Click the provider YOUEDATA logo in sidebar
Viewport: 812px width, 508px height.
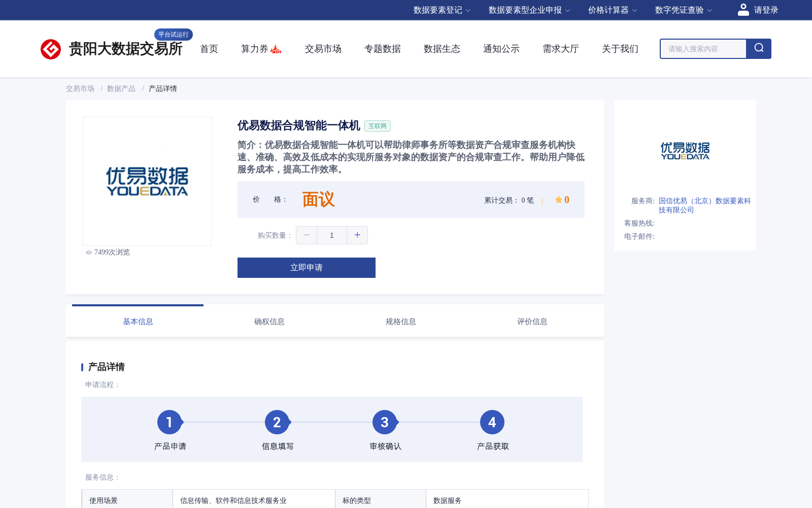pyautogui.click(x=685, y=151)
